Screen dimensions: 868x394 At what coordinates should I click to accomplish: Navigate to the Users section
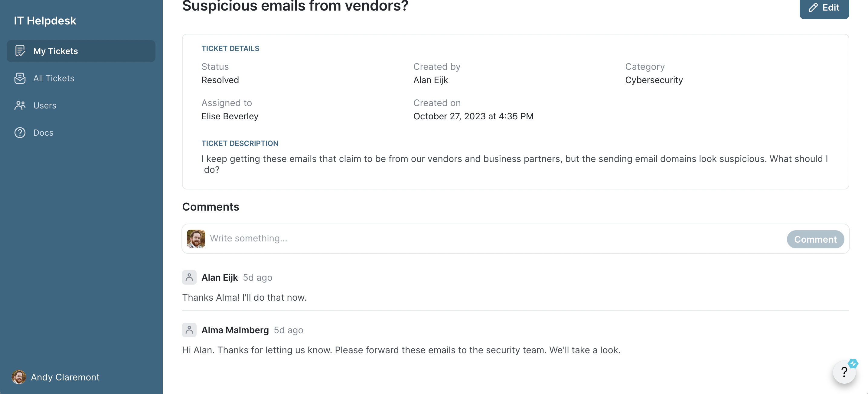pyautogui.click(x=45, y=105)
